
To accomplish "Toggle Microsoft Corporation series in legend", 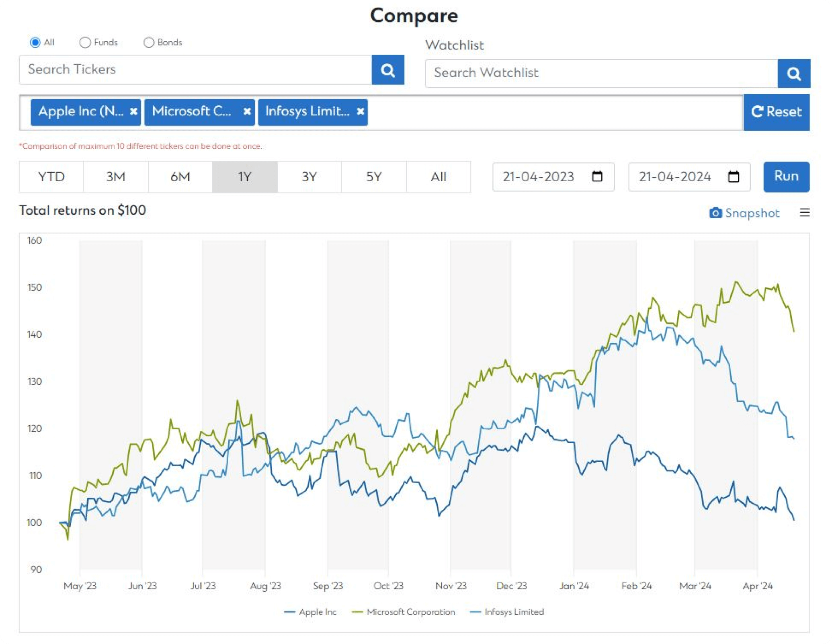I will click(403, 612).
